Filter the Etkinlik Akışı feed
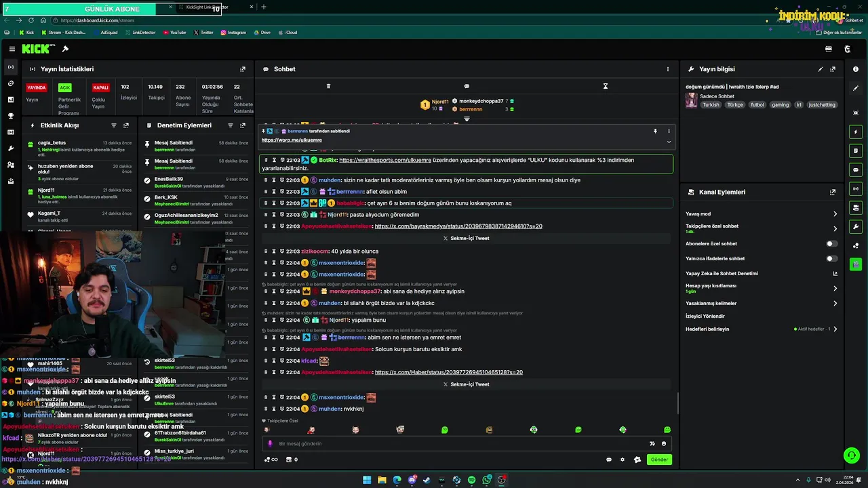The height and width of the screenshot is (488, 868). (114, 125)
